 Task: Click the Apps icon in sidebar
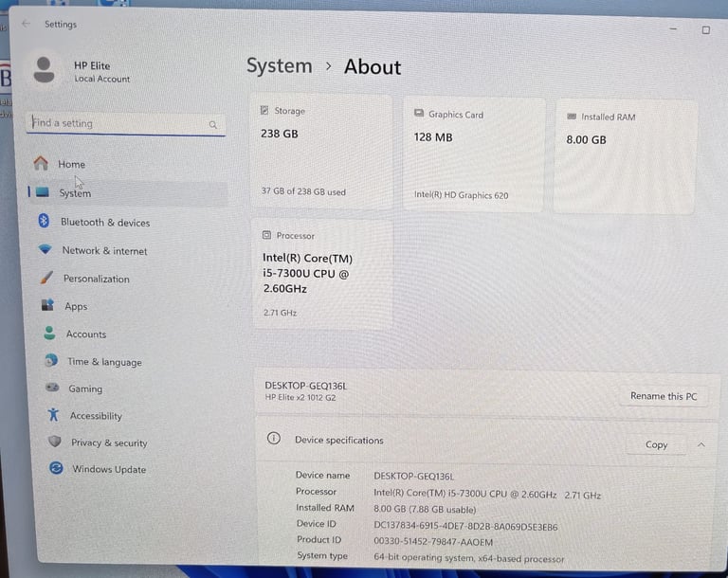47,305
